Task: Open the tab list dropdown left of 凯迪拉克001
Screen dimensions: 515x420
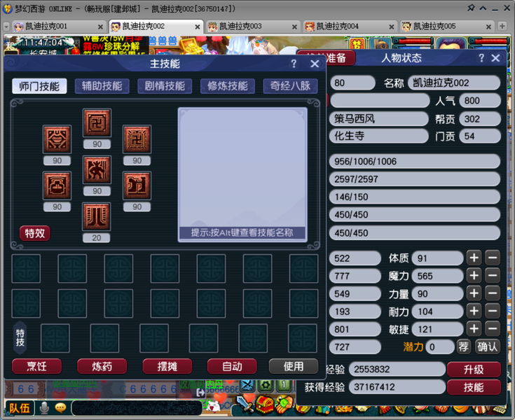Action: click(x=6, y=27)
